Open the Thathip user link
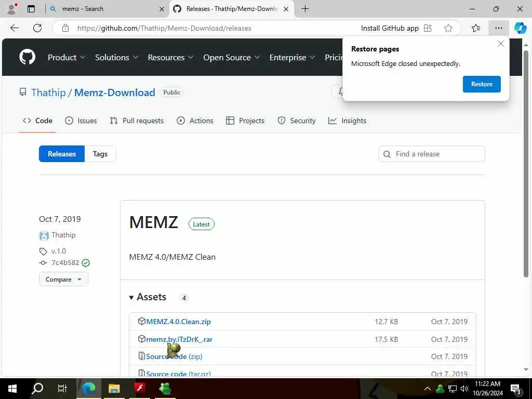The width and height of the screenshot is (532, 399). coord(48,92)
